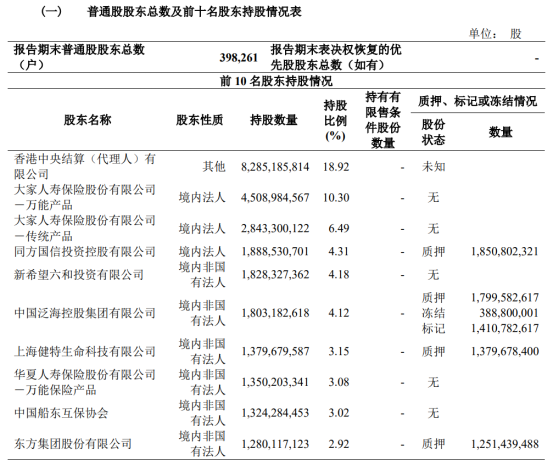Select the share count 4,508,984,567

click(x=275, y=197)
